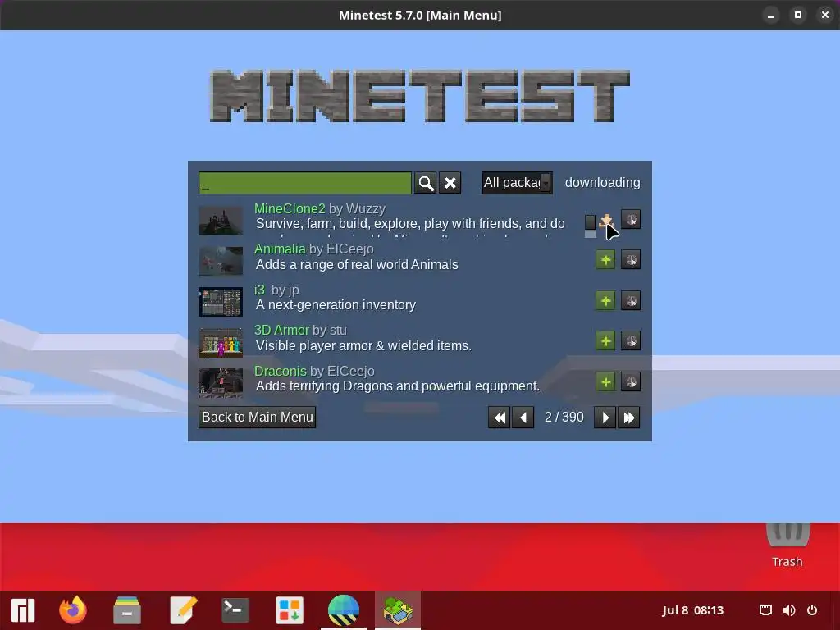
Task: Click the '3D Armor' package title
Action: coord(282,330)
